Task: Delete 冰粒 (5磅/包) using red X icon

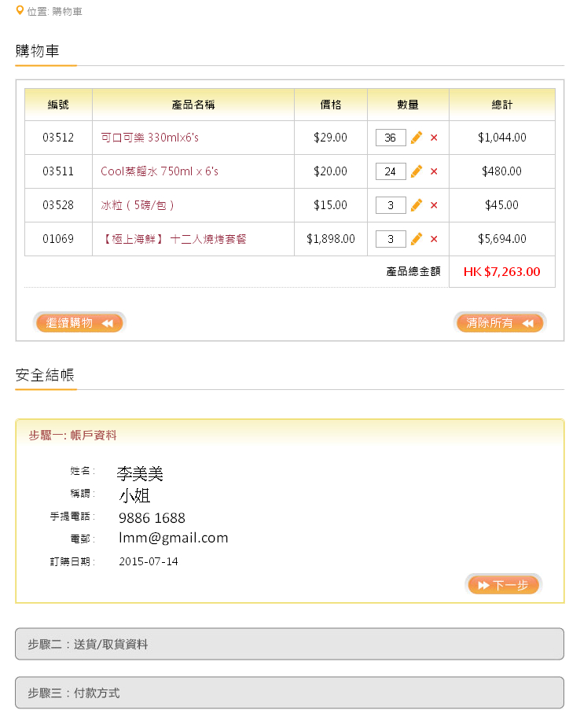Action: 434,205
